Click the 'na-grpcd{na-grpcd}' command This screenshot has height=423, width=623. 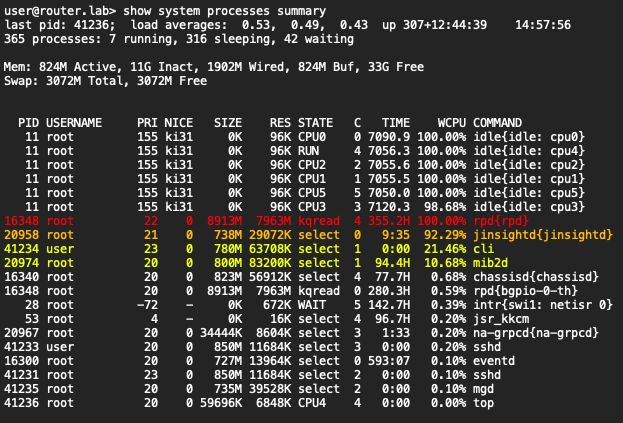pyautogui.click(x=536, y=333)
